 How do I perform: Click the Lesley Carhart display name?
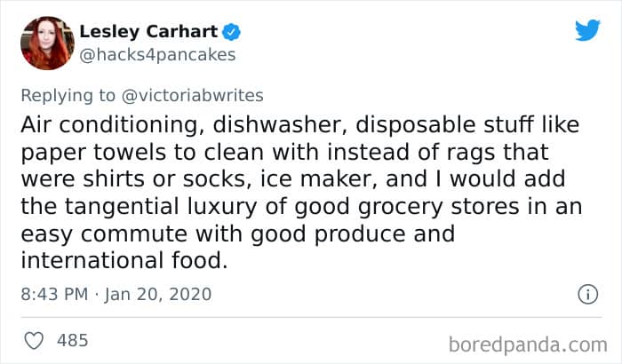[x=149, y=33]
